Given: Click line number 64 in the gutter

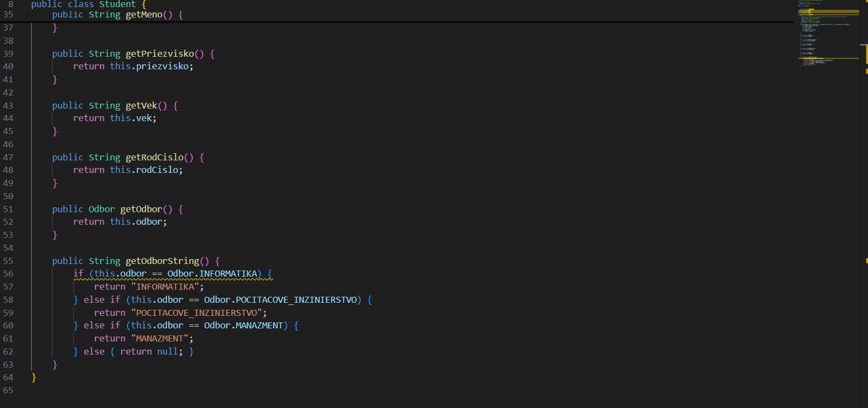Looking at the screenshot, I should click(x=8, y=377).
